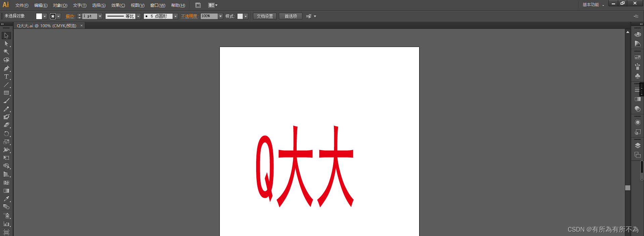Open the stroke weight dropdown arrow
The height and width of the screenshot is (236, 644).
tap(100, 16)
